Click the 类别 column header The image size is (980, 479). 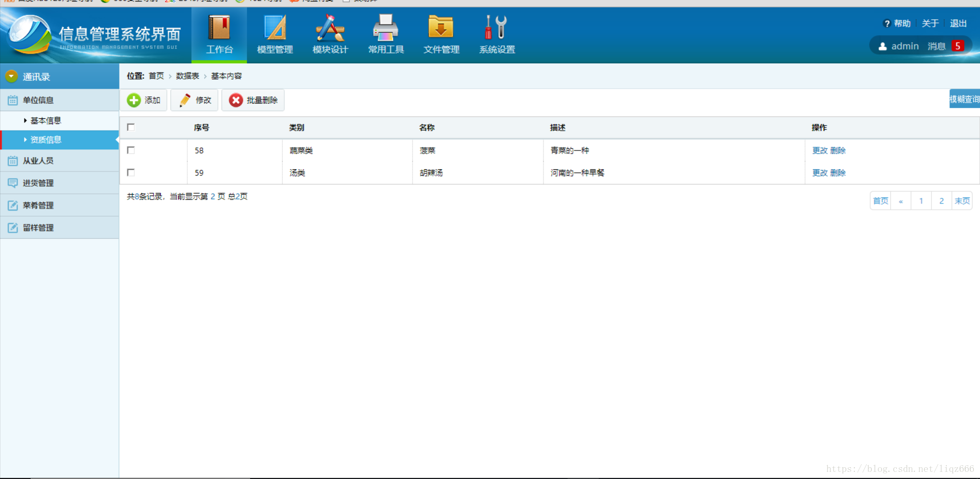tap(297, 128)
